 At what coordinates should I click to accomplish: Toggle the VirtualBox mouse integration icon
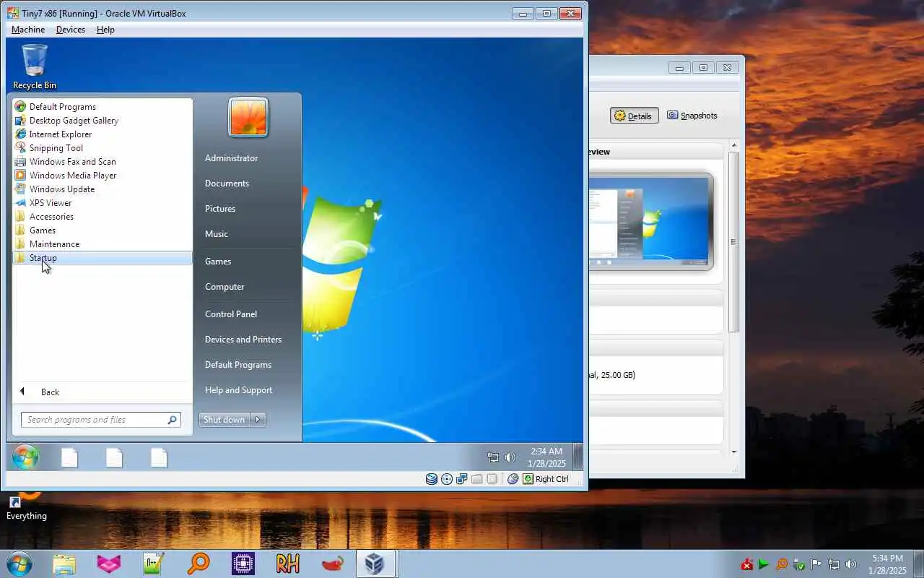tap(513, 479)
